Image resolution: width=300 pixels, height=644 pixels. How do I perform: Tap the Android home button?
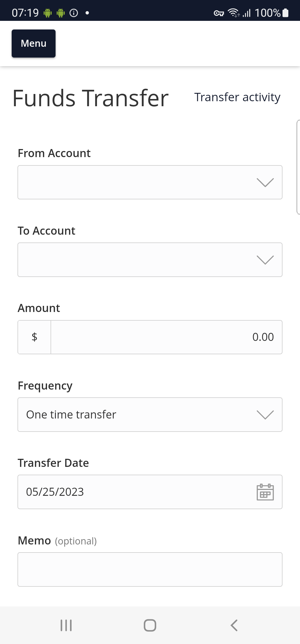[150, 625]
